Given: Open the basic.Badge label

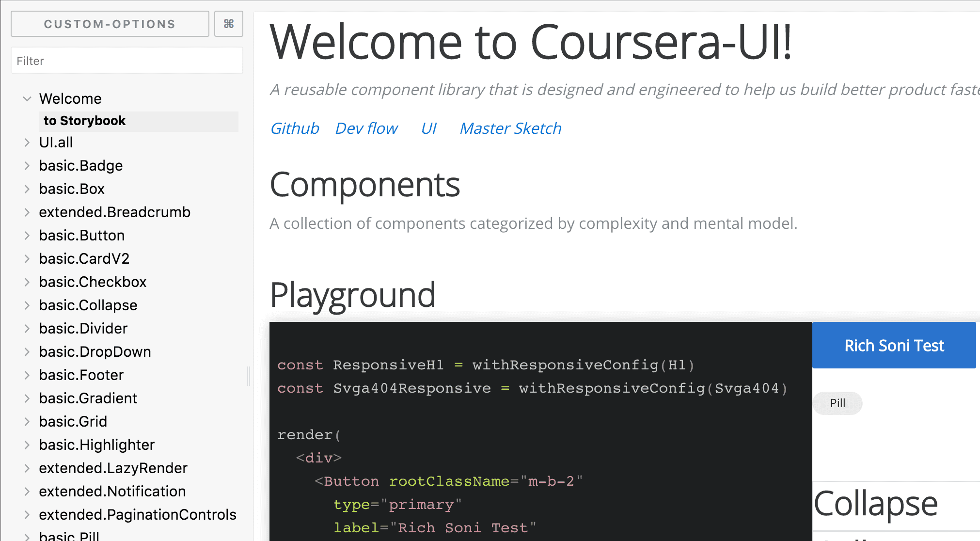Looking at the screenshot, I should pyautogui.click(x=81, y=166).
